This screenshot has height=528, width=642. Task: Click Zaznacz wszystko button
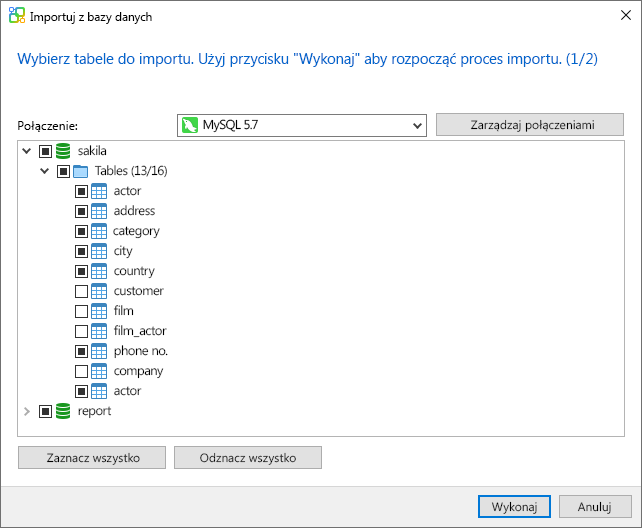point(92,458)
